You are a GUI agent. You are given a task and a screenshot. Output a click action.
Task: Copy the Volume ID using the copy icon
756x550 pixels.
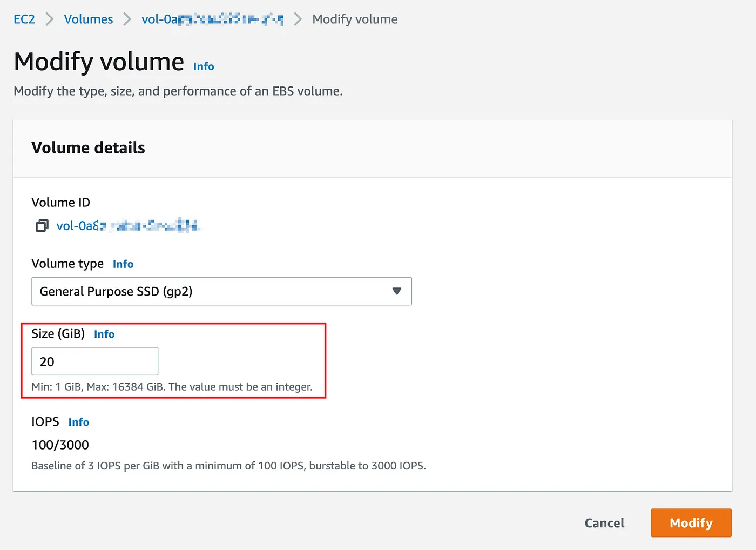[42, 226]
